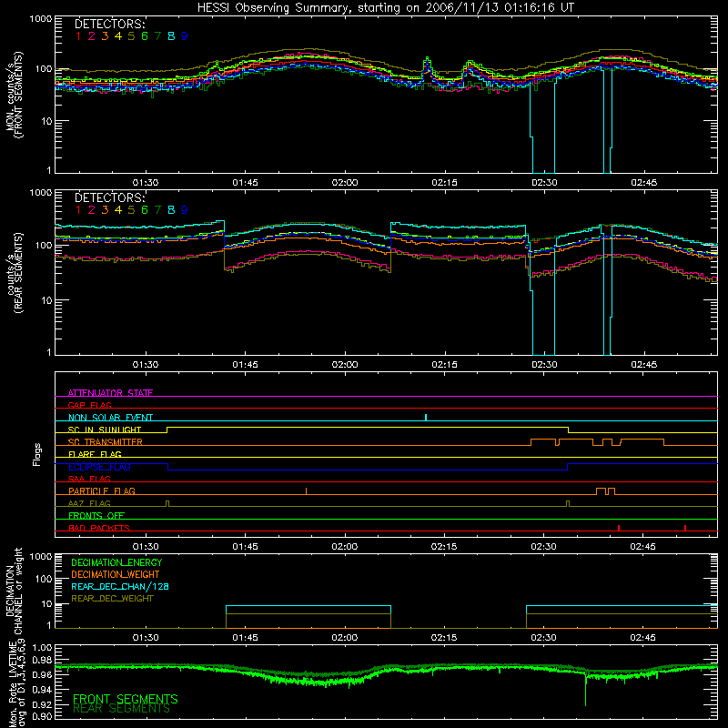Click 01:30 tick label under front segments plot

[x=146, y=183]
